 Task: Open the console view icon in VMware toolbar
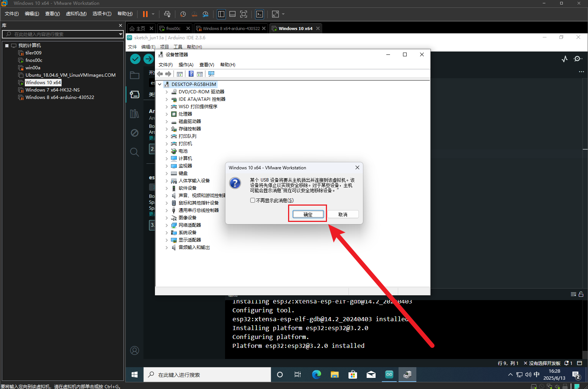point(260,14)
